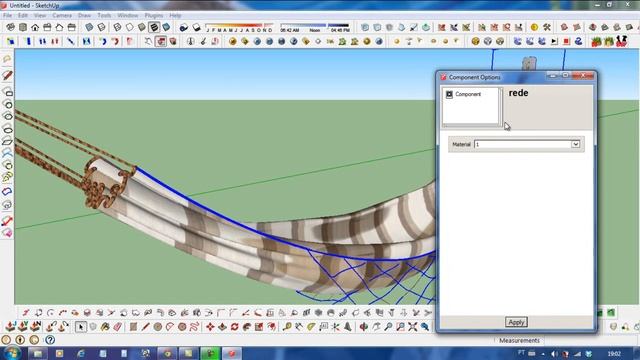Click the Select arrow tool
This screenshot has width=640, height=360.
pos(81,327)
